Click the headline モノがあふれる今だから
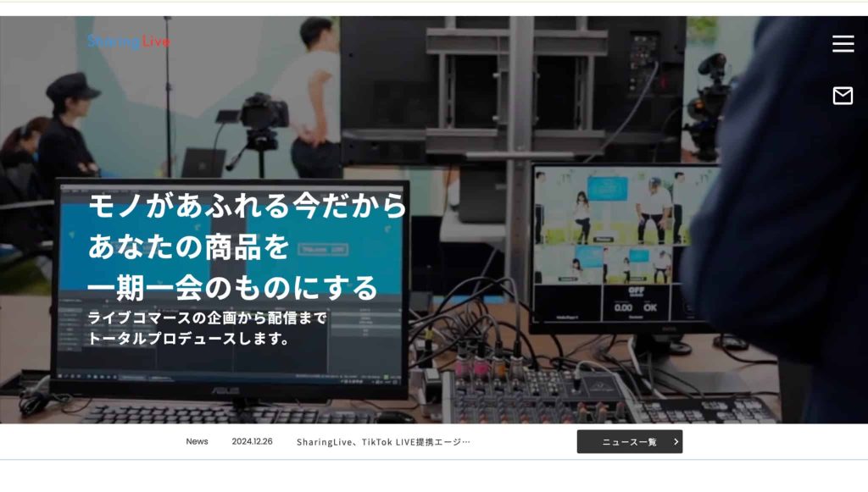868x492 pixels. [248, 207]
